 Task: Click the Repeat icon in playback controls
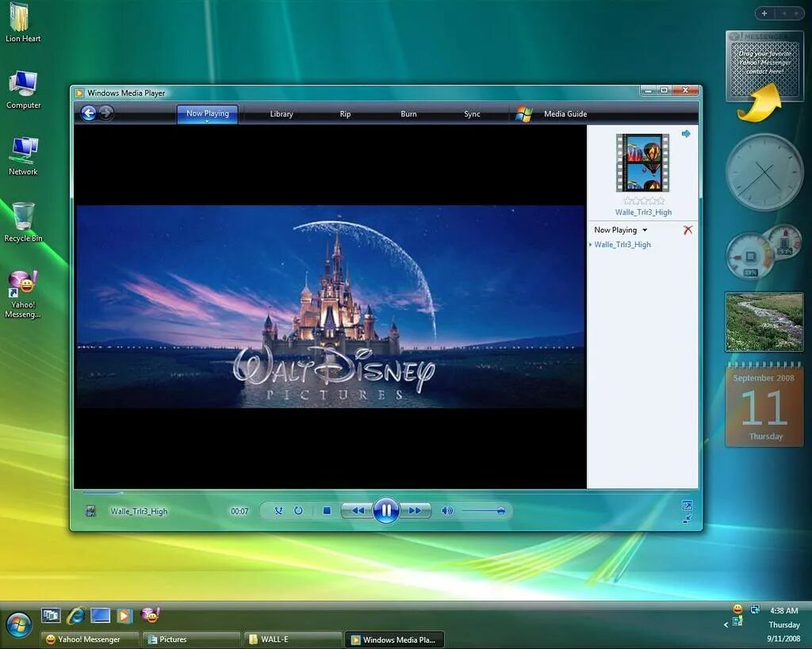(299, 510)
